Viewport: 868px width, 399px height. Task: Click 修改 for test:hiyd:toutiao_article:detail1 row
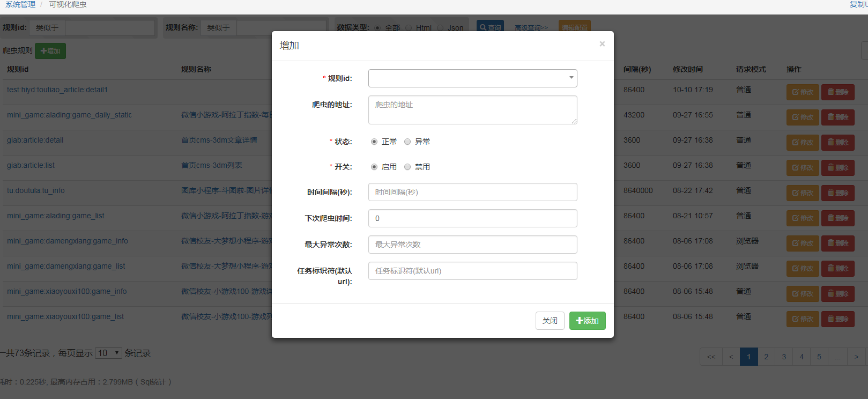803,92
